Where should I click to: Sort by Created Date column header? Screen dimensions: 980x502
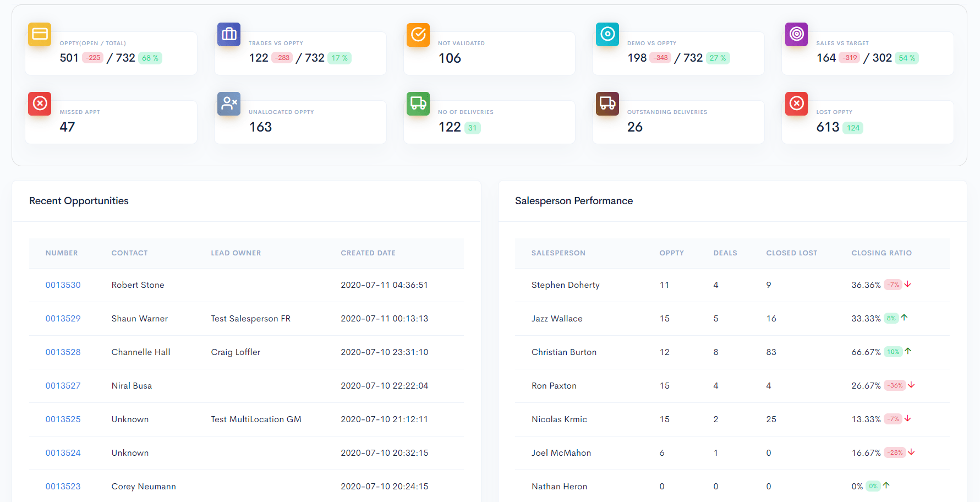click(x=368, y=253)
